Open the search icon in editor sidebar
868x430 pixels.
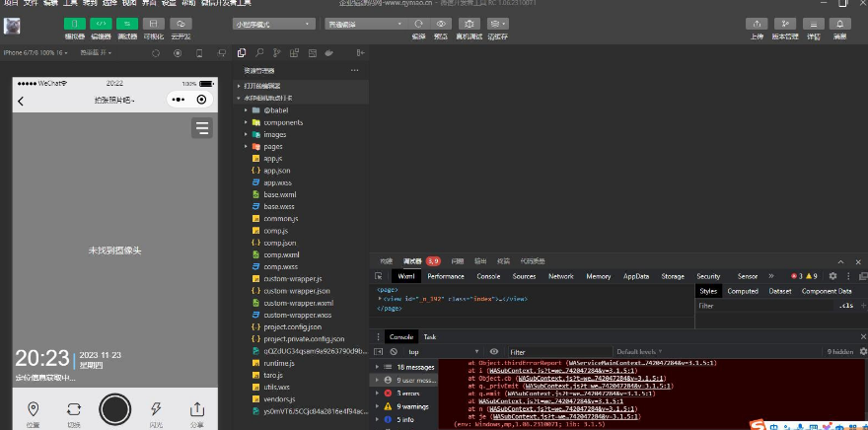tap(259, 51)
